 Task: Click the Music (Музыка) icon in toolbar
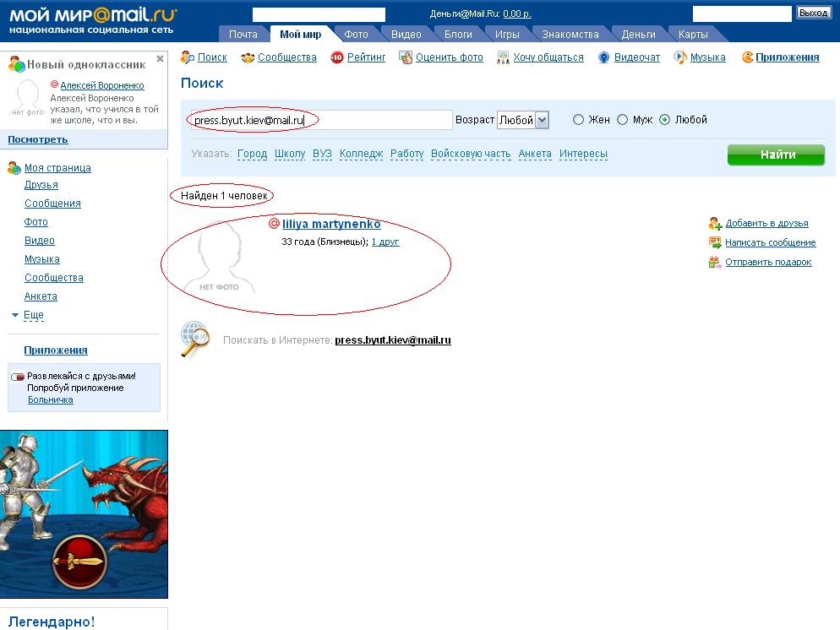680,57
